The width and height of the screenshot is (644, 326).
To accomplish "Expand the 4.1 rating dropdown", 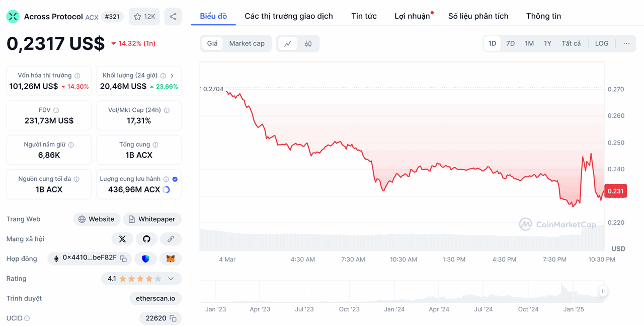I will tap(171, 279).
